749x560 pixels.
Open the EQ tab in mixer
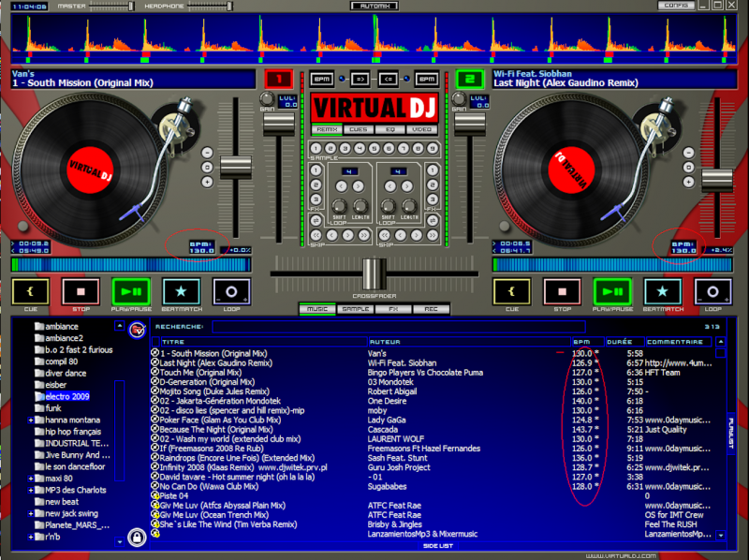(390, 129)
